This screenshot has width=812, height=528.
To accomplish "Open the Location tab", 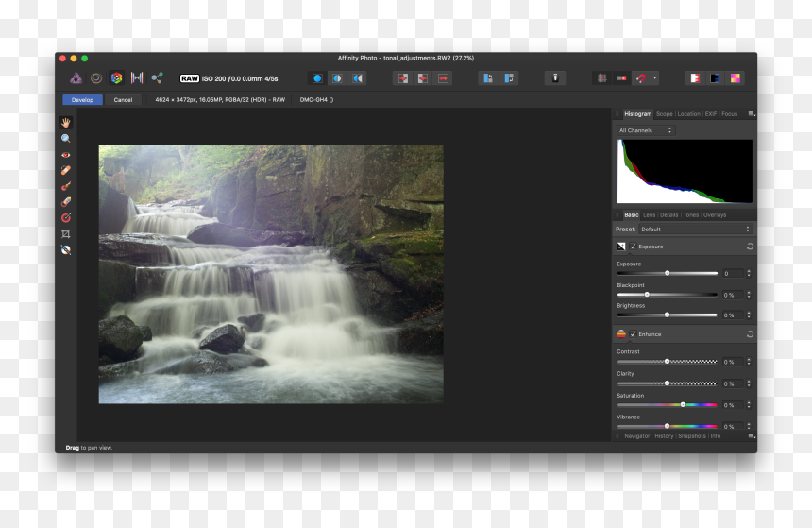I will tap(688, 114).
